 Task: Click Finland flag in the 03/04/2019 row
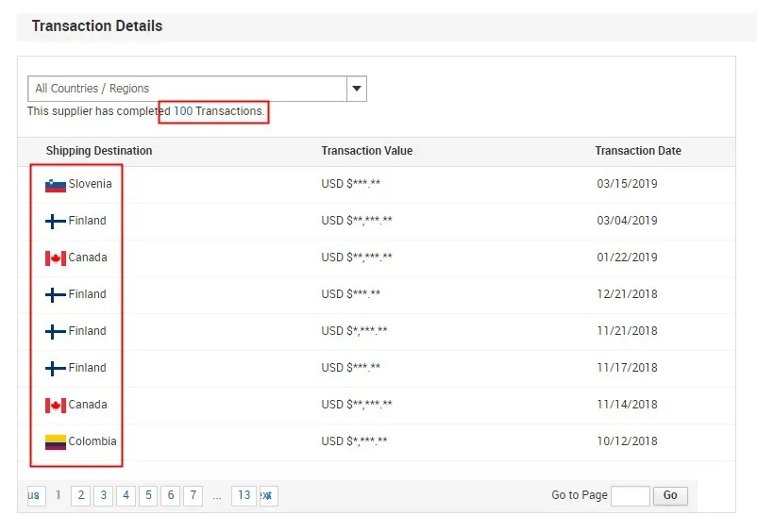pyautogui.click(x=55, y=222)
